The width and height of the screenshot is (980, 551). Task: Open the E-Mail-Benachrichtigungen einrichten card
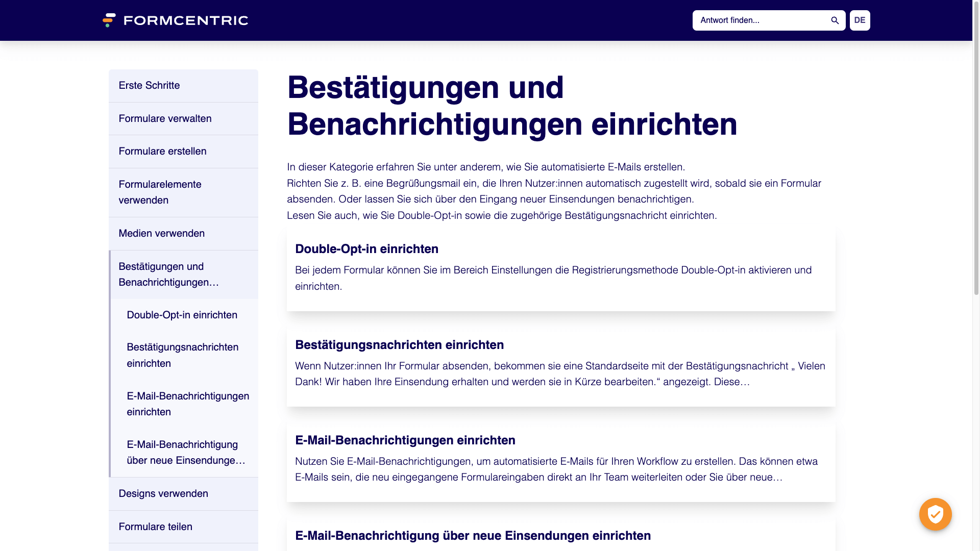click(x=405, y=440)
